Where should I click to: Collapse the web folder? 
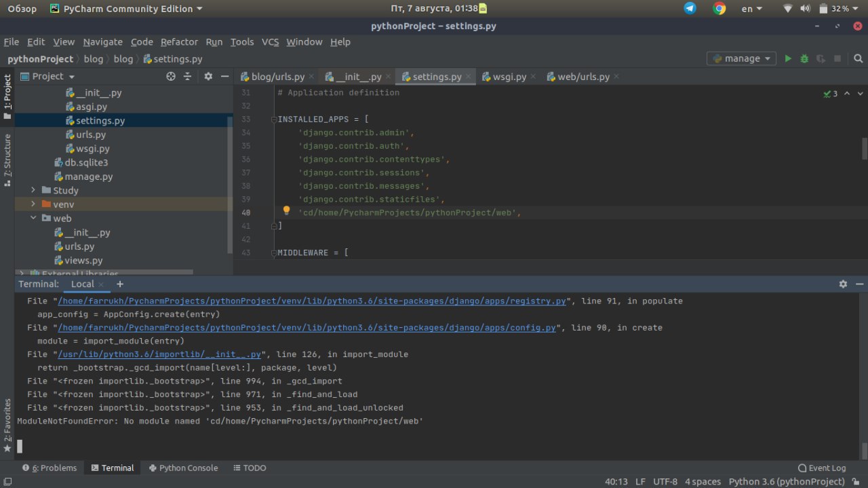(x=33, y=219)
